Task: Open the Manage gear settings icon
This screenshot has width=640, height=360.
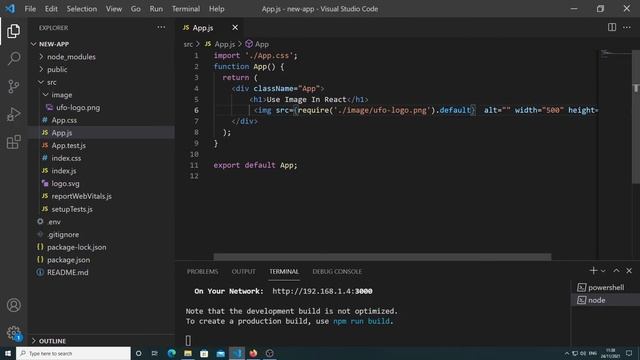Action: point(13,333)
